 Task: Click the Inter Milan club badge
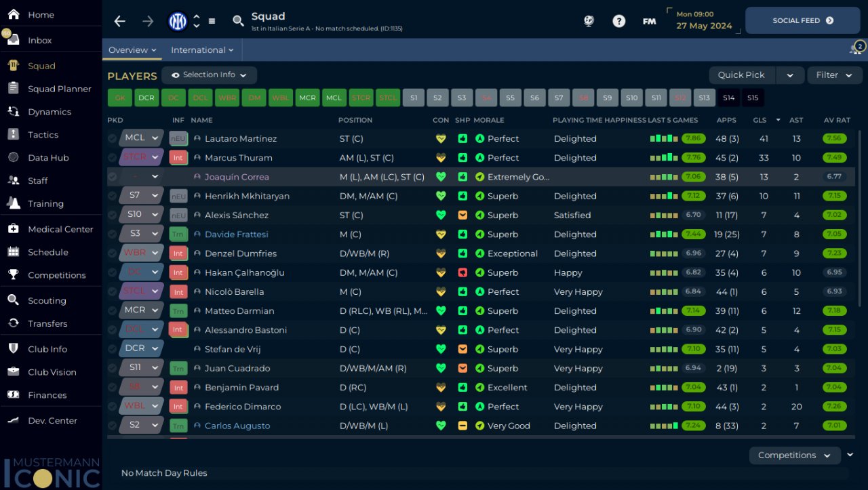pyautogui.click(x=178, y=21)
